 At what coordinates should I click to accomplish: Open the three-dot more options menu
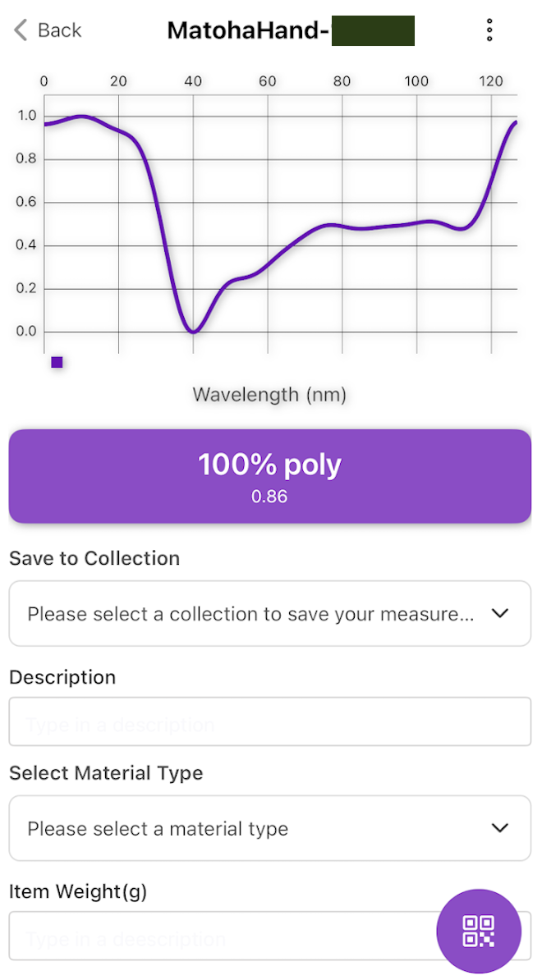click(x=489, y=30)
